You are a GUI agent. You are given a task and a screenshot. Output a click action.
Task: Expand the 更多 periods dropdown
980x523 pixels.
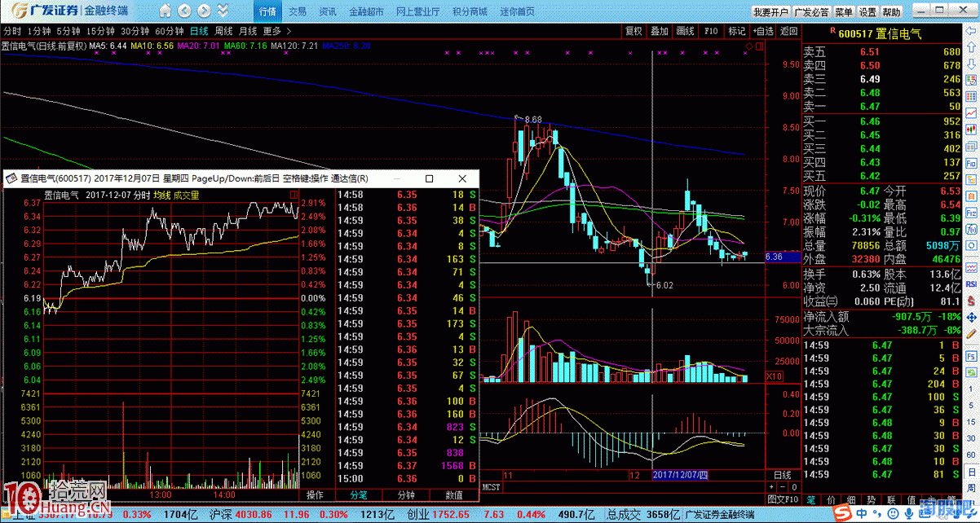(x=276, y=31)
